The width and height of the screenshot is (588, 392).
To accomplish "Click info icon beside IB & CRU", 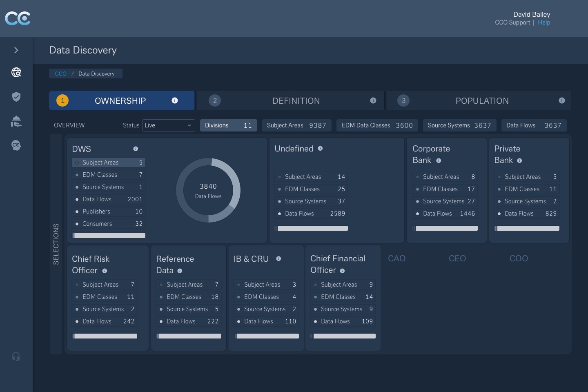I will pos(278,259).
